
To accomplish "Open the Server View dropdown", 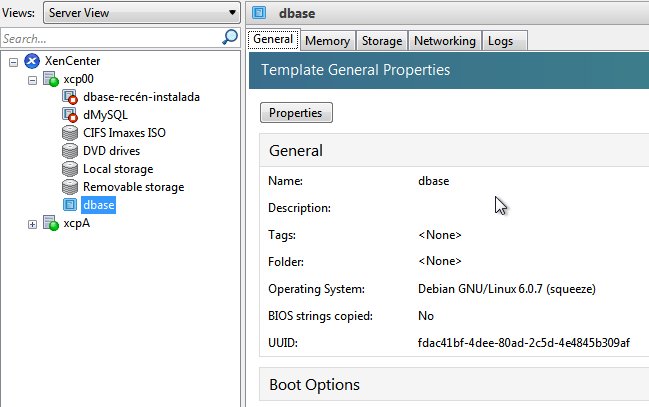I will pos(142,13).
